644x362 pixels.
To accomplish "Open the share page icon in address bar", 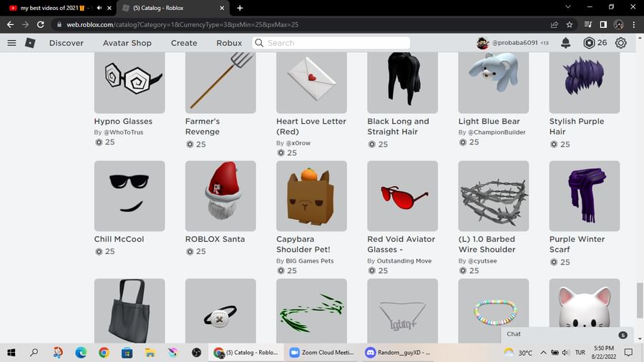I will (x=555, y=24).
